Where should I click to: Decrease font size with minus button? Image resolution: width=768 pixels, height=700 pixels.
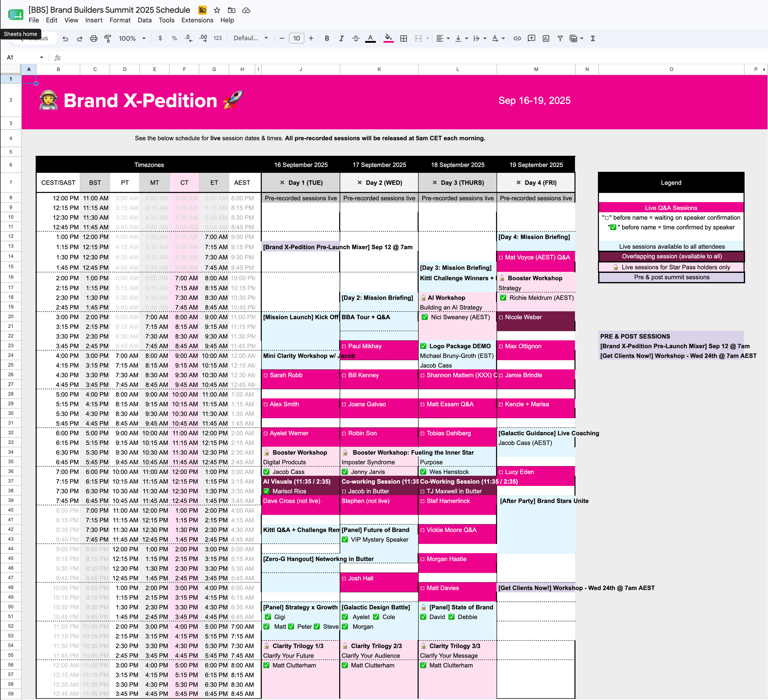(282, 38)
